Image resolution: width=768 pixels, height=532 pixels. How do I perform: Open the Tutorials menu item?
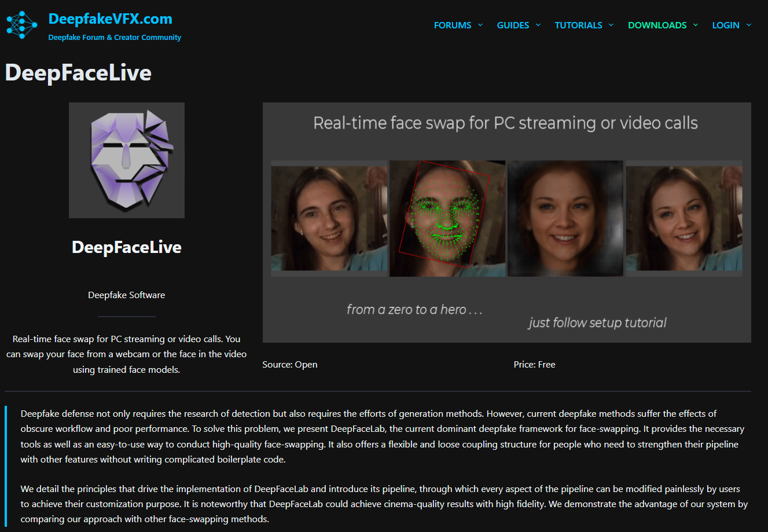coord(578,25)
